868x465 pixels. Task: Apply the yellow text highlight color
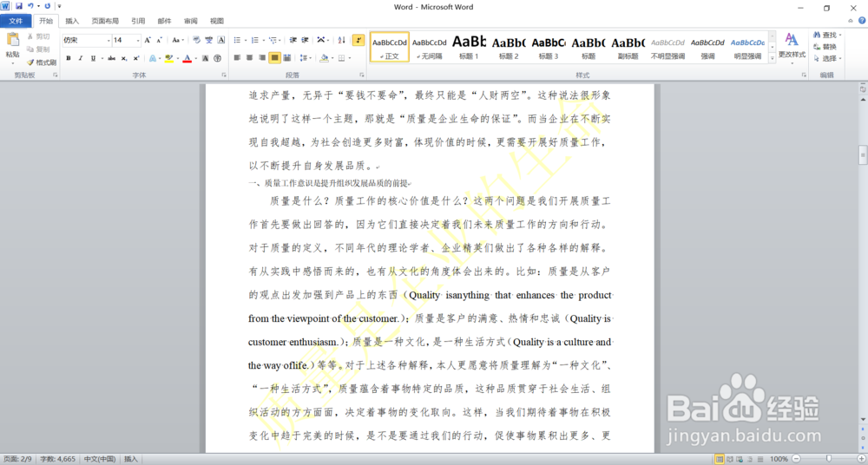click(169, 57)
